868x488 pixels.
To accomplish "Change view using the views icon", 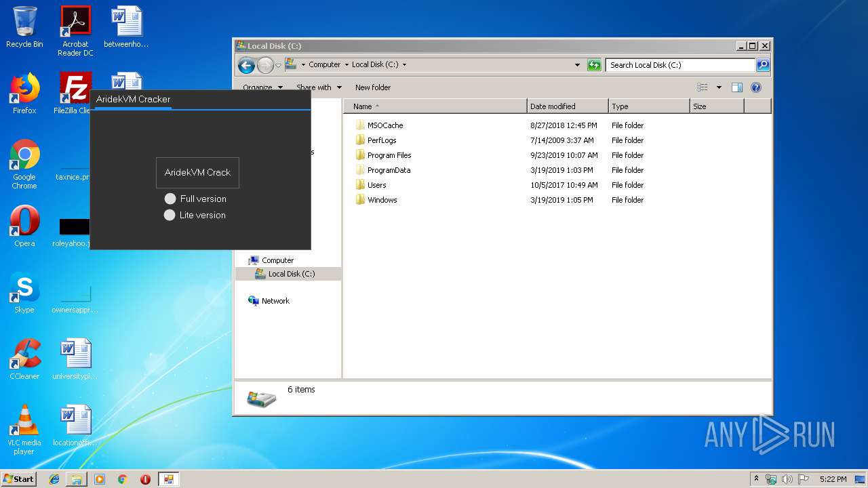I will pyautogui.click(x=703, y=87).
